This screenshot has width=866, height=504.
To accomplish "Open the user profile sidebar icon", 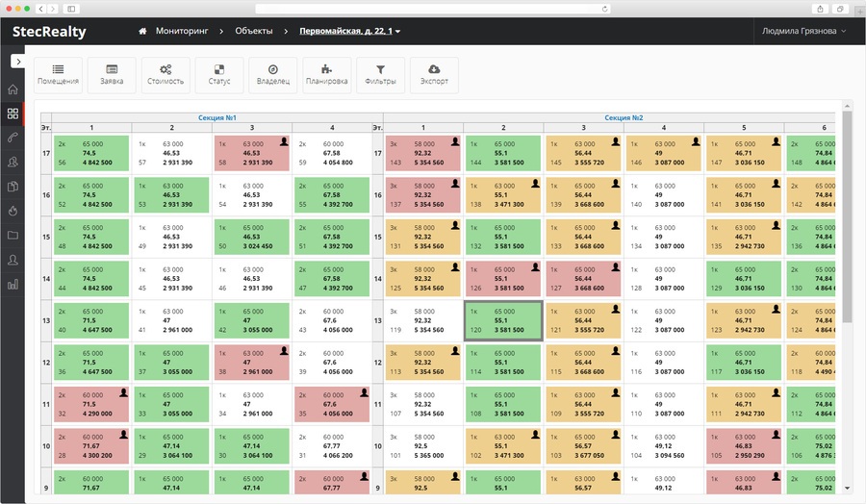I will pyautogui.click(x=13, y=260).
